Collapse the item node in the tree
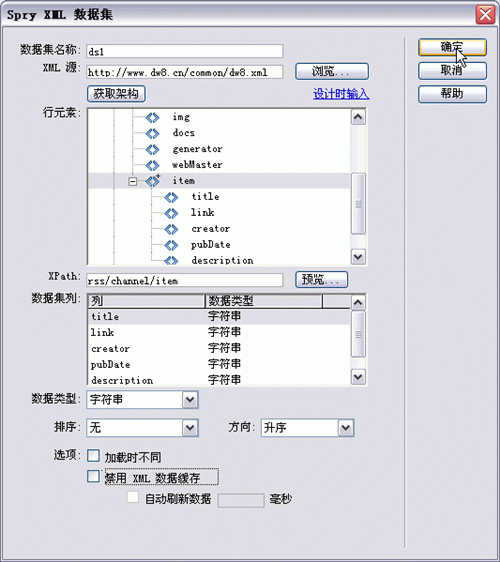The height and width of the screenshot is (562, 500). tap(133, 181)
